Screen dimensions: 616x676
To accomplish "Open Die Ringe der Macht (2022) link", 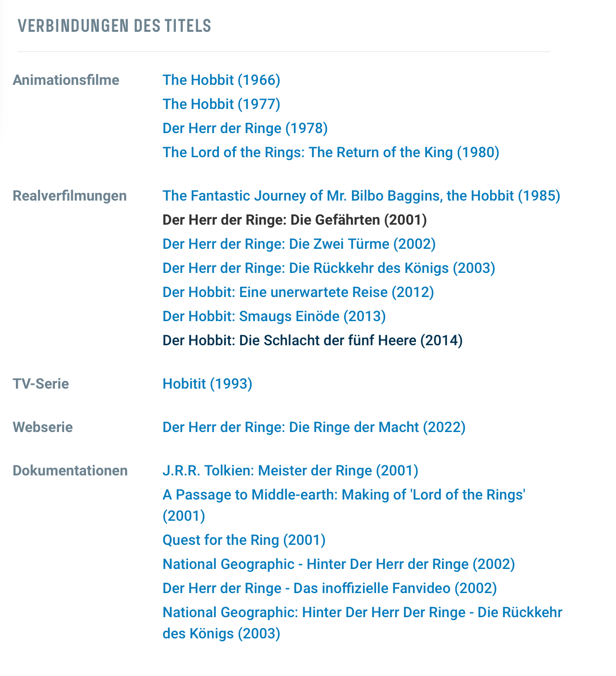I will coord(314,427).
